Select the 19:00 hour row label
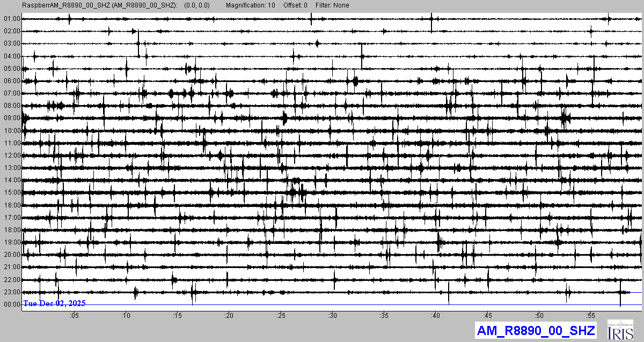This screenshot has height=342, width=644. pyautogui.click(x=12, y=242)
